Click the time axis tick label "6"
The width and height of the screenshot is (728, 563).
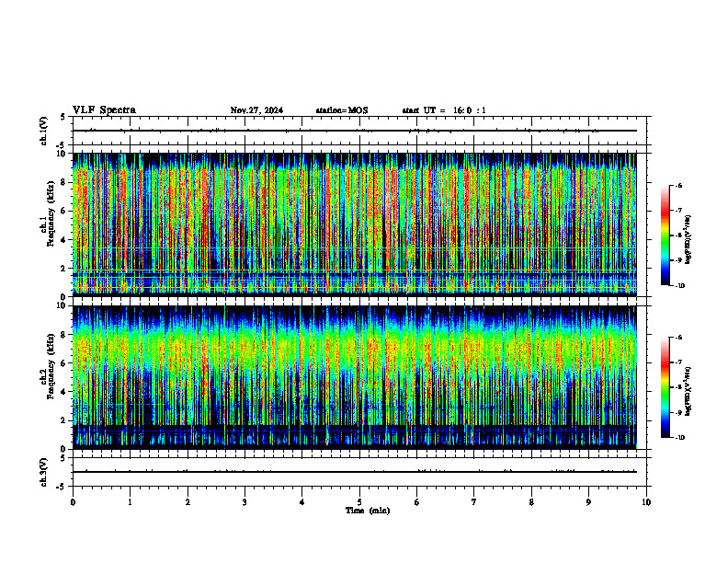point(416,502)
